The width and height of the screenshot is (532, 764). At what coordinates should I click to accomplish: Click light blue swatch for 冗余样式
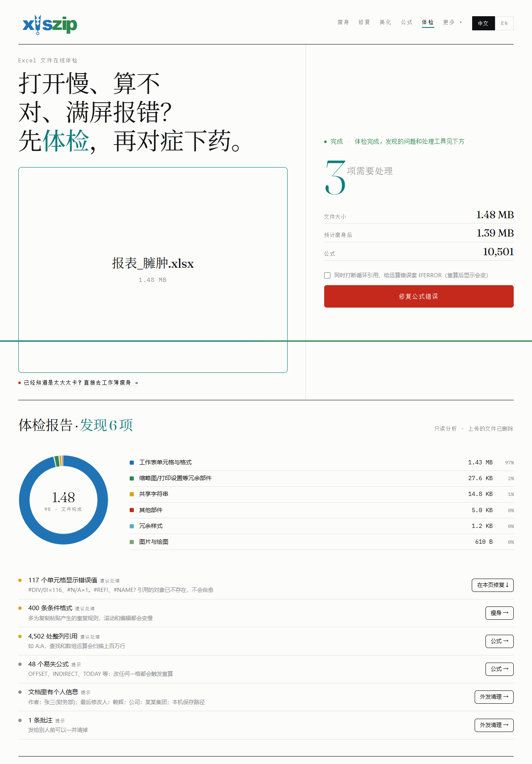132,526
